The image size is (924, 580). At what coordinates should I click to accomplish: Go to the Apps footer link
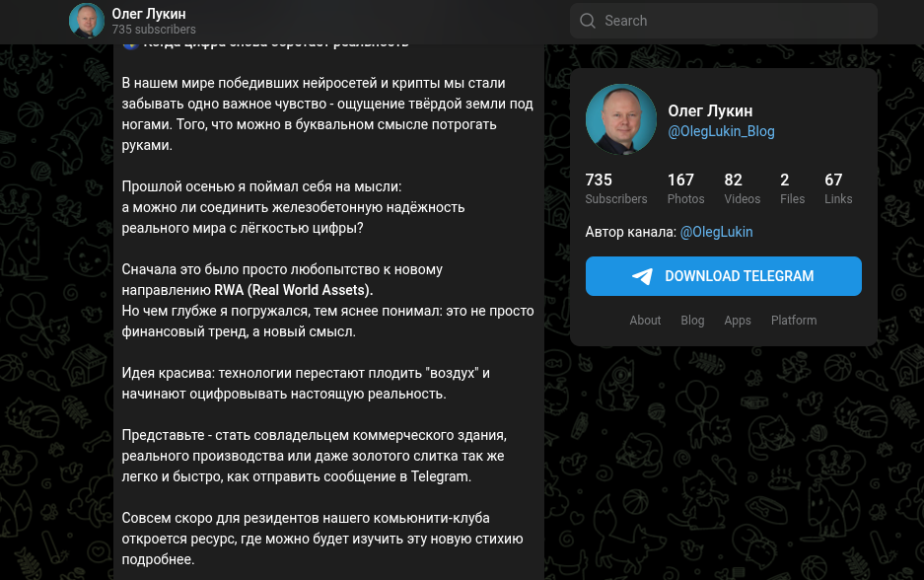click(x=737, y=321)
